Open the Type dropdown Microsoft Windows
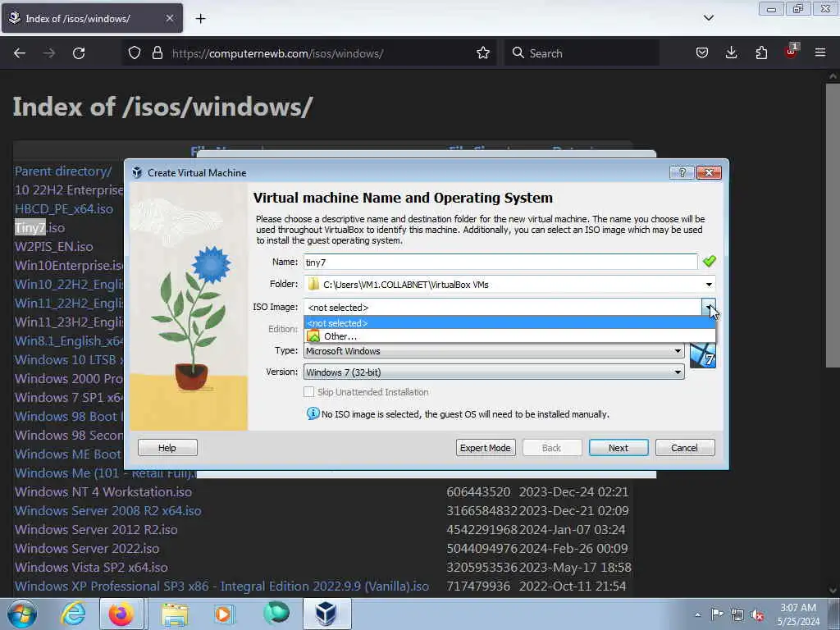Image resolution: width=840 pixels, height=630 pixels. 494,351
